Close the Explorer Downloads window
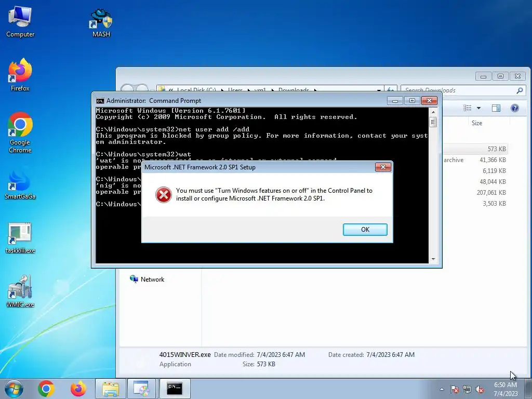The image size is (532, 399). 517,76
